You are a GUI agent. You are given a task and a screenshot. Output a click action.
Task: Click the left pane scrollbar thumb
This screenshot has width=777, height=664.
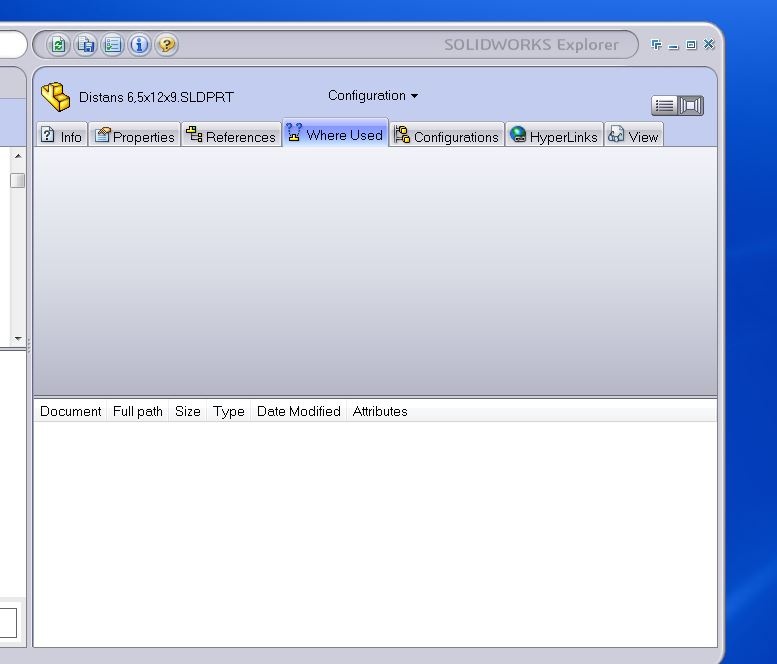tap(17, 180)
